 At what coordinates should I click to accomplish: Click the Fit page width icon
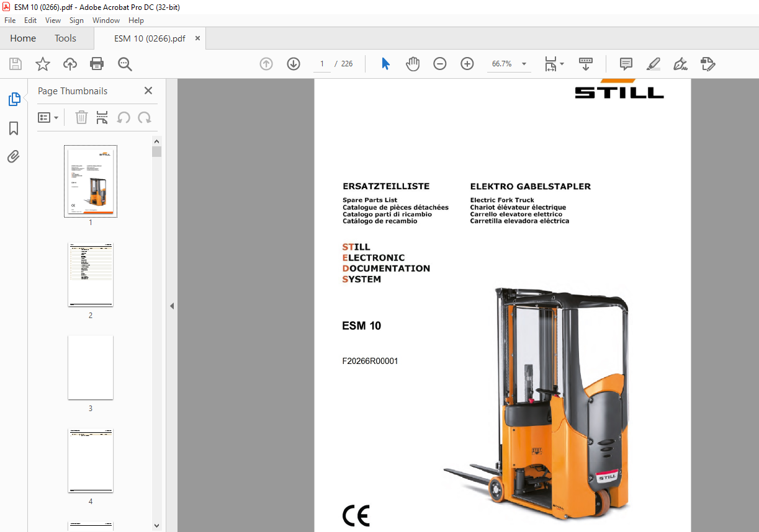click(x=550, y=64)
